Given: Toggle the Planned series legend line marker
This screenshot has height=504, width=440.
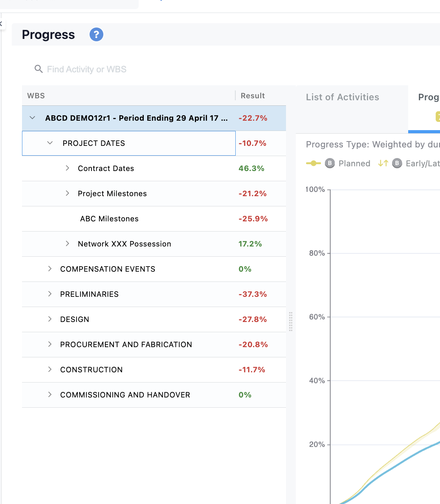Looking at the screenshot, I should [313, 163].
